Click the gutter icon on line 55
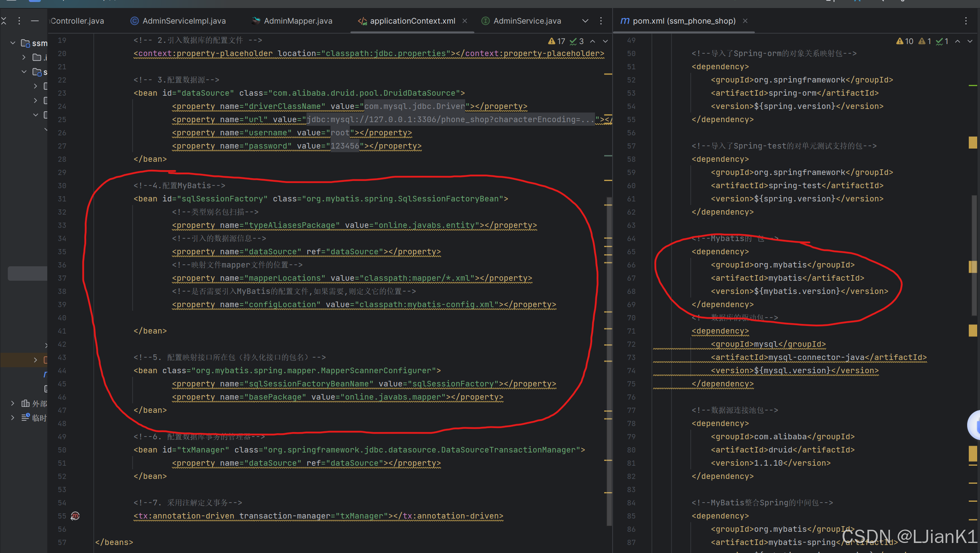This screenshot has width=980, height=553. [x=75, y=516]
